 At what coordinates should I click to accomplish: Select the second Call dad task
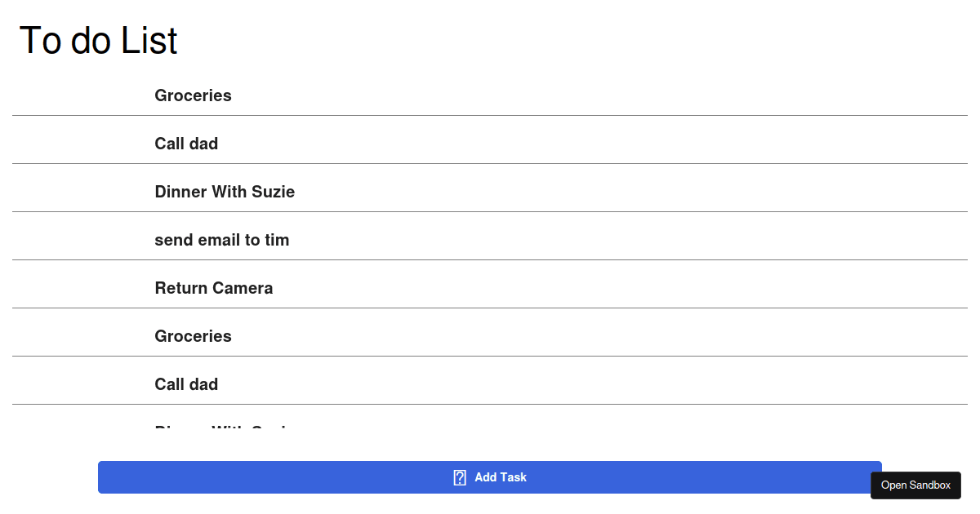point(186,384)
